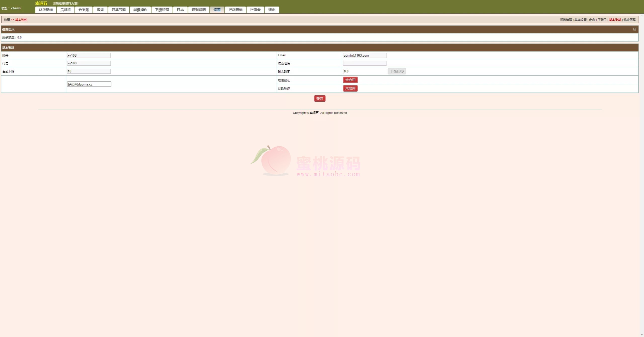Open the 修改密码 link

tap(629, 20)
